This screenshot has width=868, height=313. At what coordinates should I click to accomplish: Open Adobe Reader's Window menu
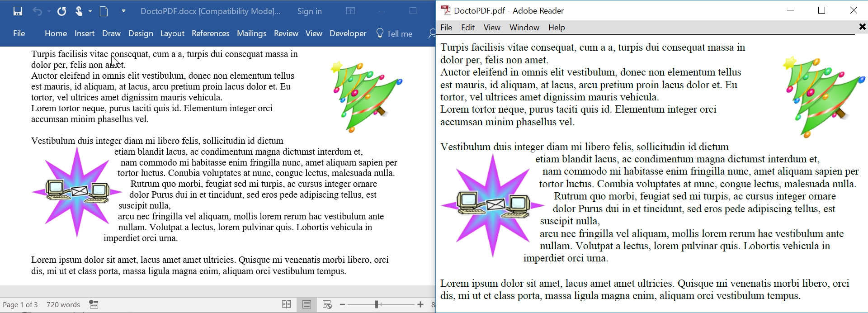(524, 28)
